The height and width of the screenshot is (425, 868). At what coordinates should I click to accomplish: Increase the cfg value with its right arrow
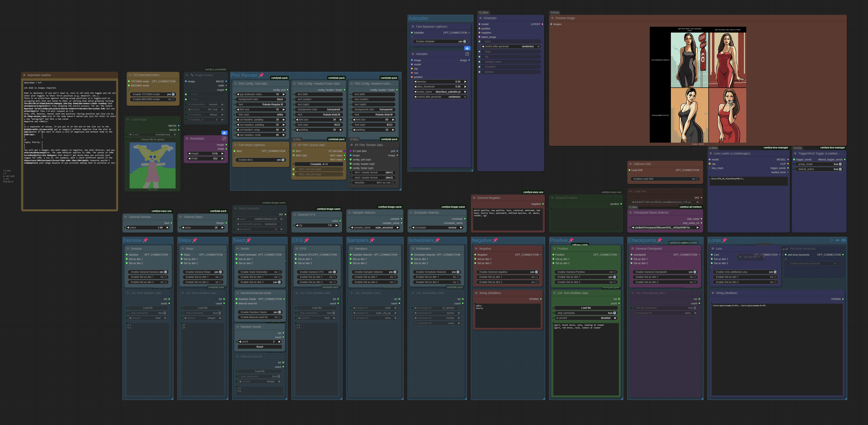[x=336, y=225]
